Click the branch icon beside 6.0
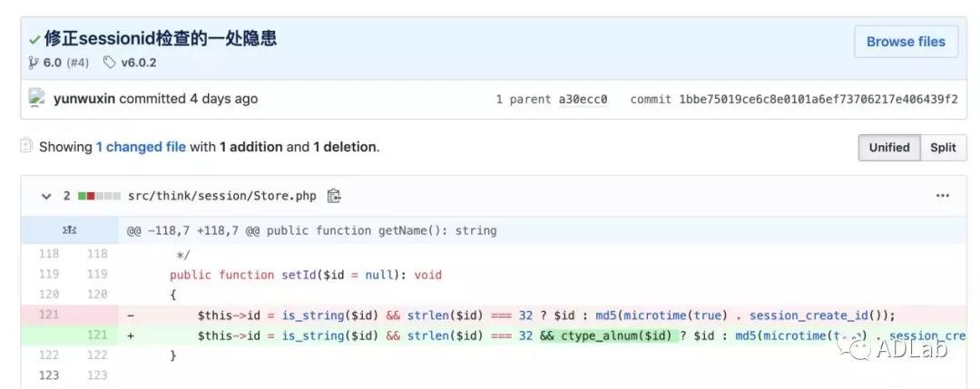The width and height of the screenshot is (980, 389). tap(34, 63)
